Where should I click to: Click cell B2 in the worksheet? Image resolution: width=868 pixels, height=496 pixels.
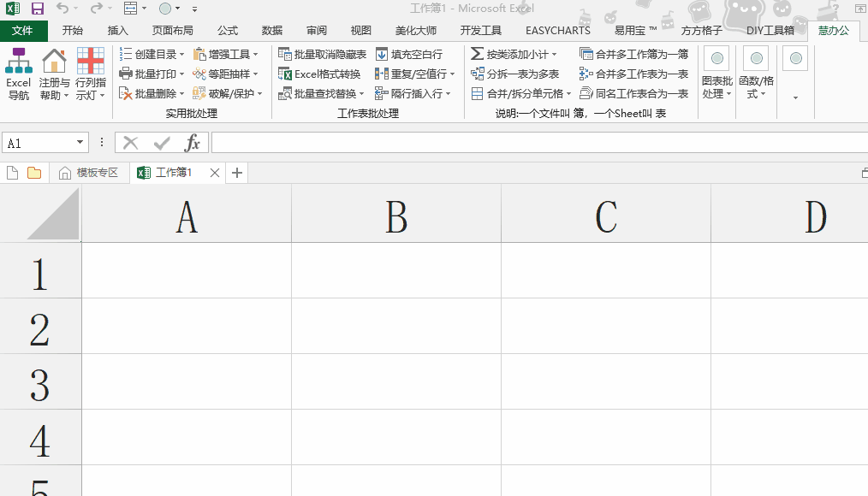[x=396, y=326]
